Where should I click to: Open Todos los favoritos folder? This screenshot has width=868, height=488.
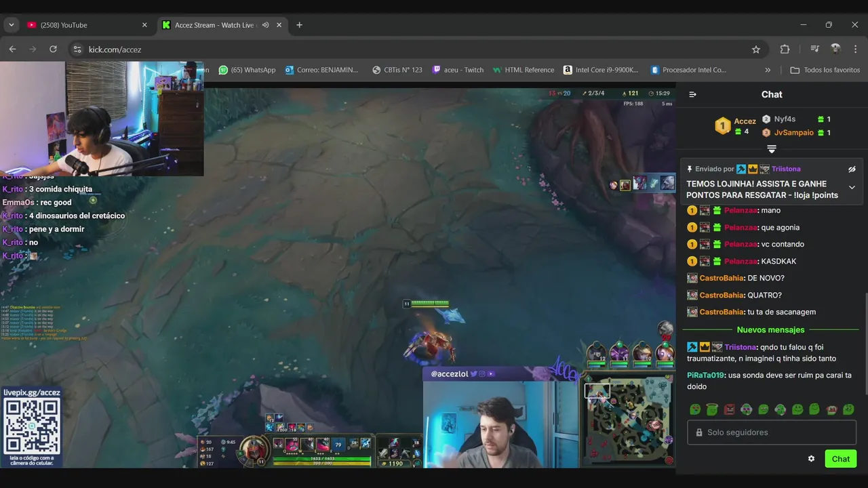[x=825, y=70]
